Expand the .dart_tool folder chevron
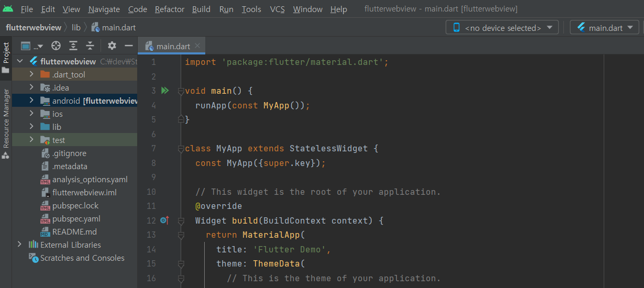The width and height of the screenshot is (644, 288). (x=31, y=74)
